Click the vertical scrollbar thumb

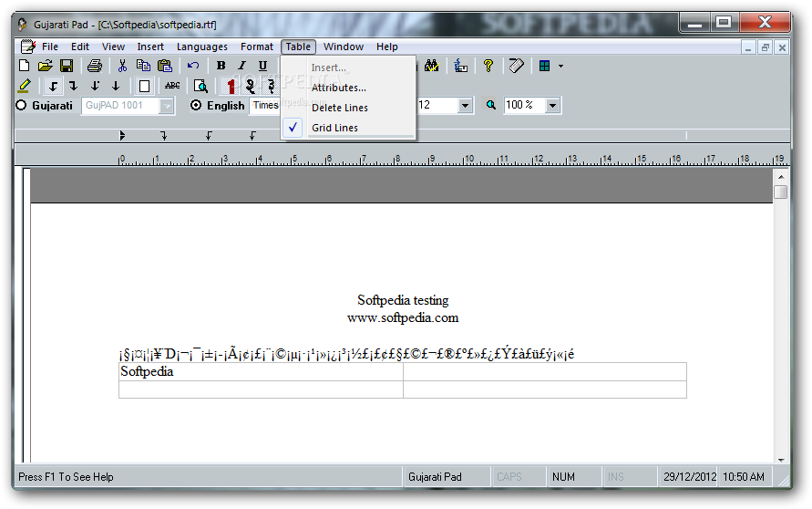781,192
